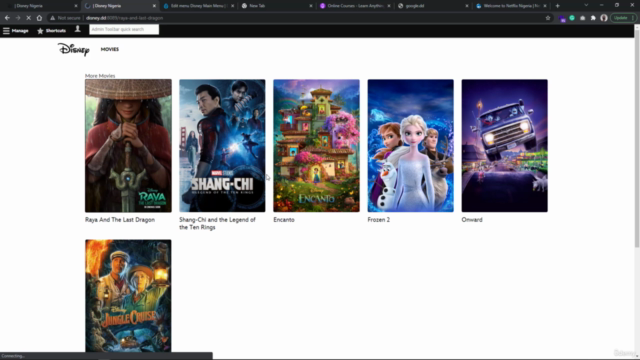This screenshot has width=640, height=360.
Task: Stop loading the page with the X button
Action: click(29, 18)
